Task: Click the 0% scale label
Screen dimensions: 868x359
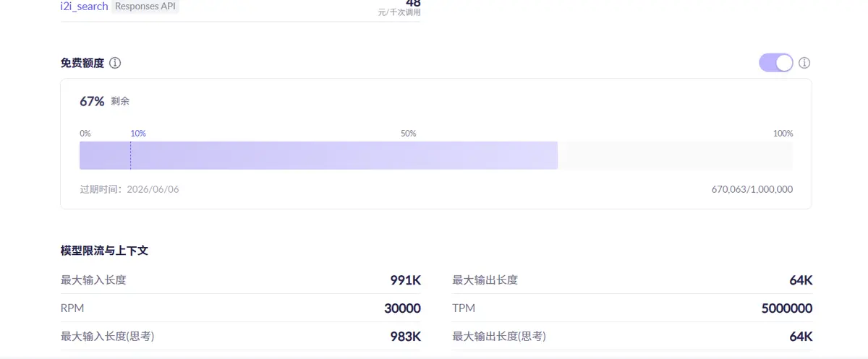Action: pos(85,134)
